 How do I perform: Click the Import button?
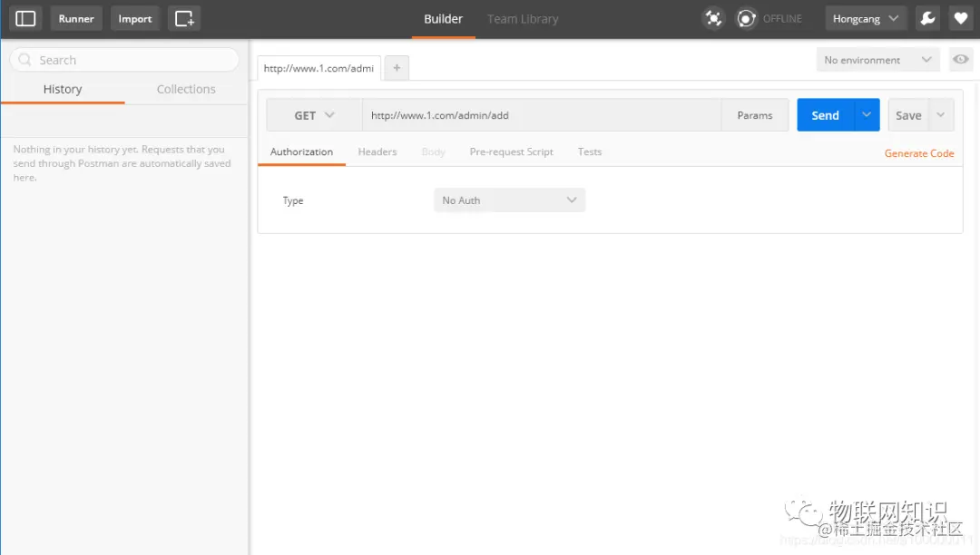coord(135,19)
